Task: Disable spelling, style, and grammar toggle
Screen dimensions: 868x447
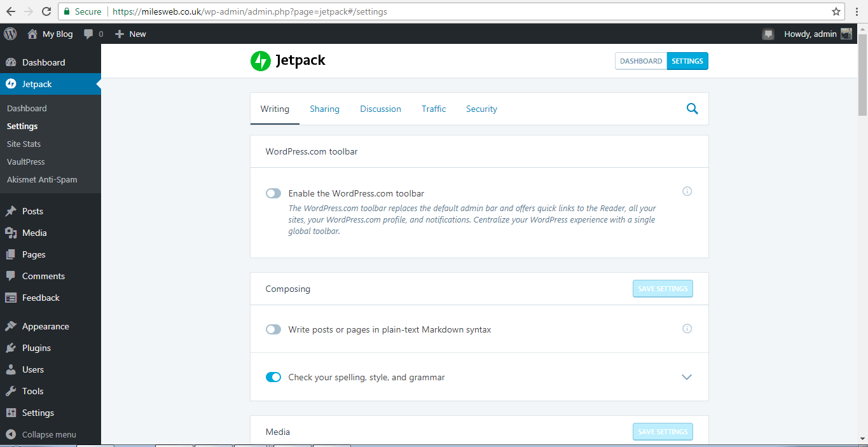Action: click(x=273, y=377)
